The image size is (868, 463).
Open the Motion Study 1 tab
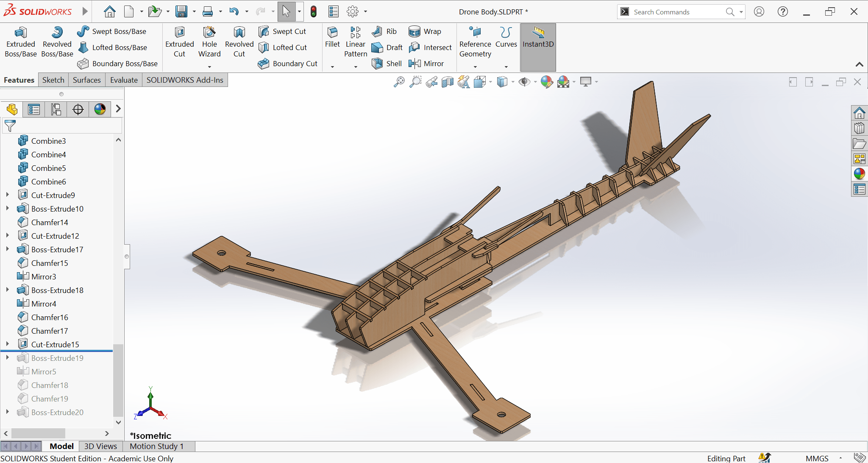pyautogui.click(x=157, y=446)
